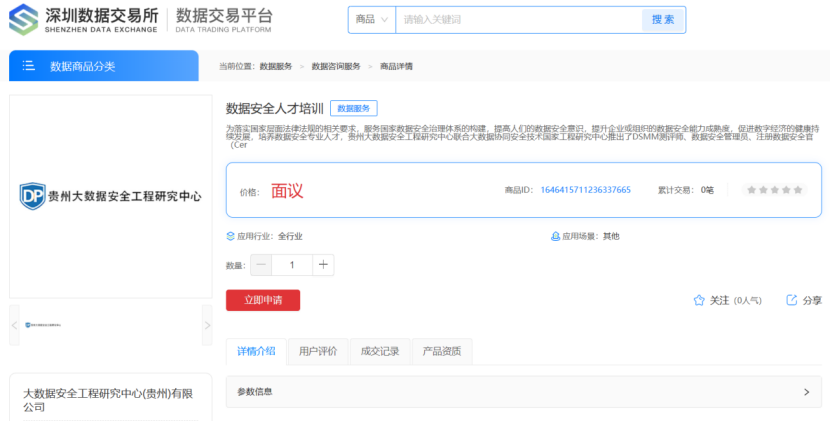Click the 应用场景 icon
Screen dimensions: 830x422
click(x=555, y=236)
